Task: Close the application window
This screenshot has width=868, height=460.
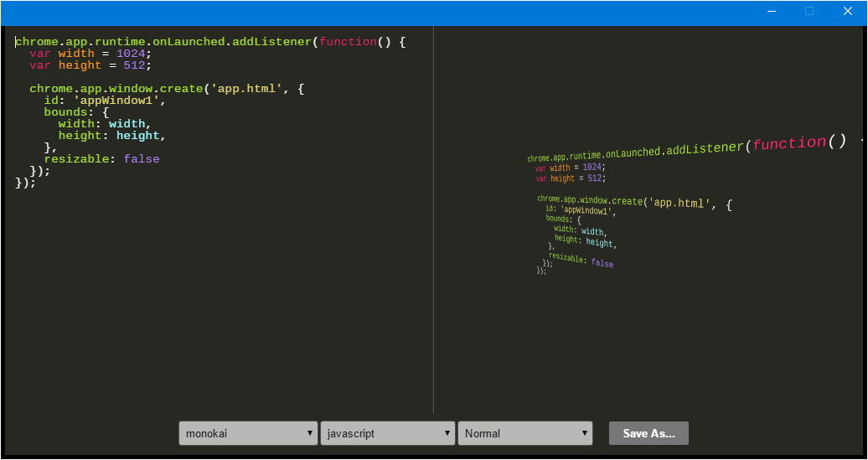Action: [848, 11]
